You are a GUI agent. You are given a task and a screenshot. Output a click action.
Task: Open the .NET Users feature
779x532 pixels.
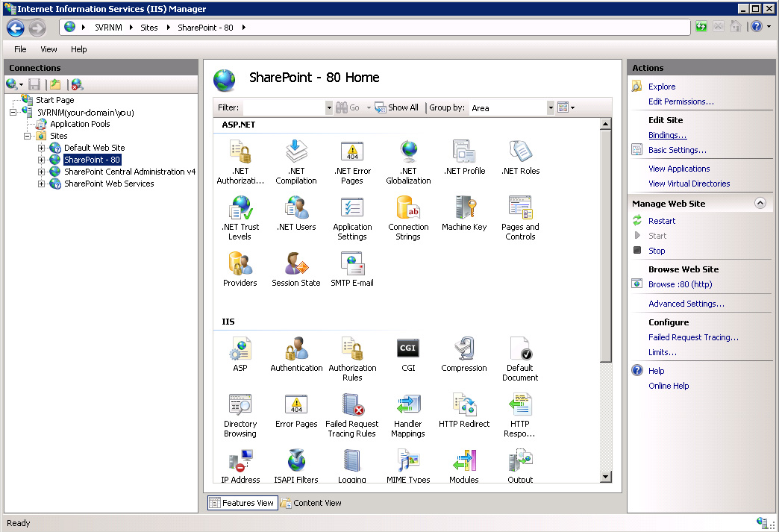(296, 213)
